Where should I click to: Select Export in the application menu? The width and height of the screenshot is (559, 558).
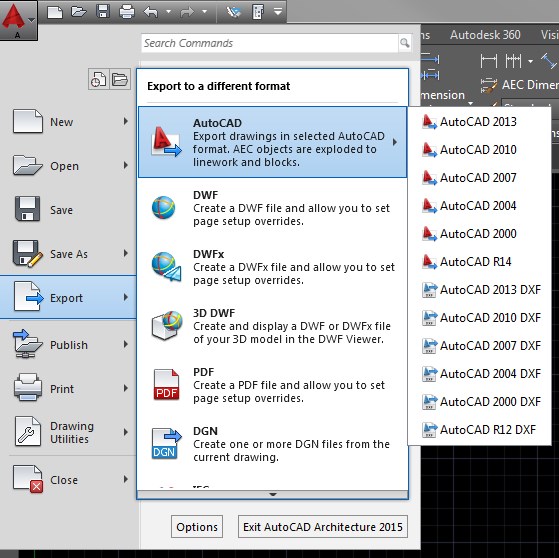68,297
